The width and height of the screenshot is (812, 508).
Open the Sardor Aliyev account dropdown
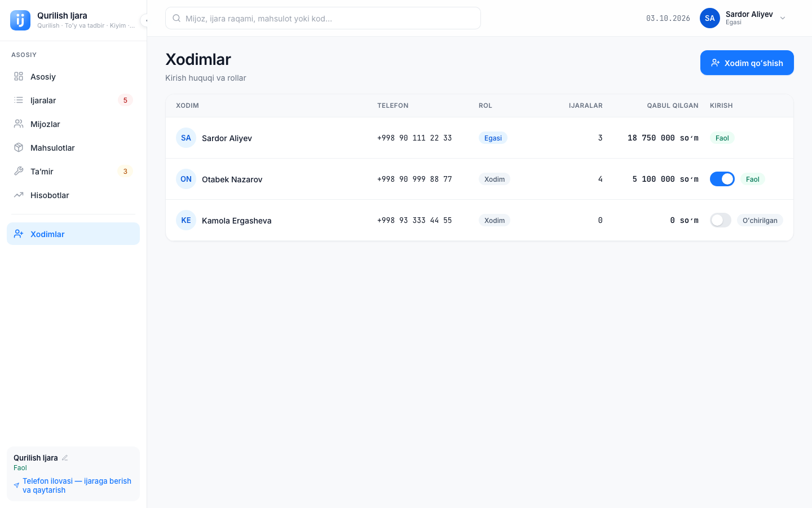(x=743, y=18)
